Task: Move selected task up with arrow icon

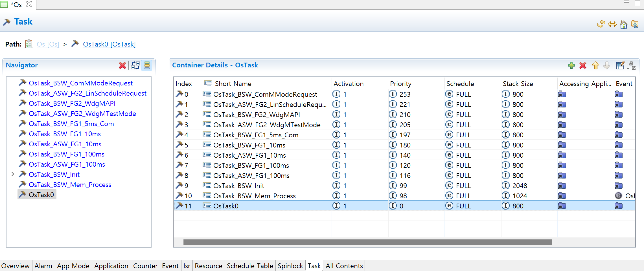Action: pyautogui.click(x=596, y=65)
